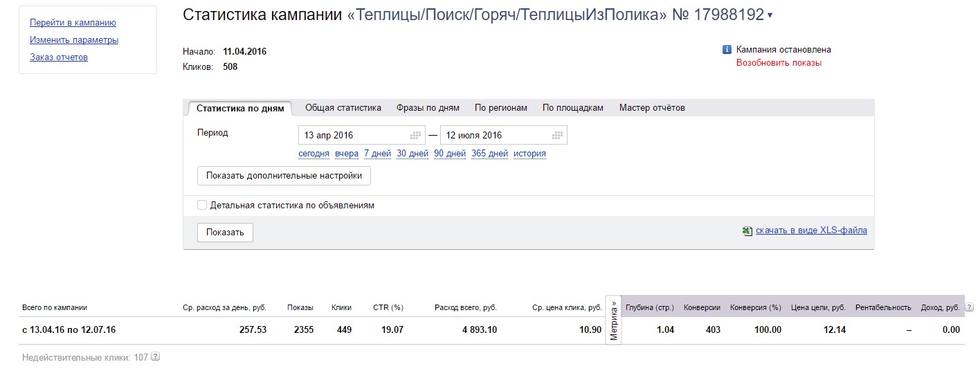This screenshot has height=371, width=980.
Task: Click the campaign stopped info icon
Action: 727,50
